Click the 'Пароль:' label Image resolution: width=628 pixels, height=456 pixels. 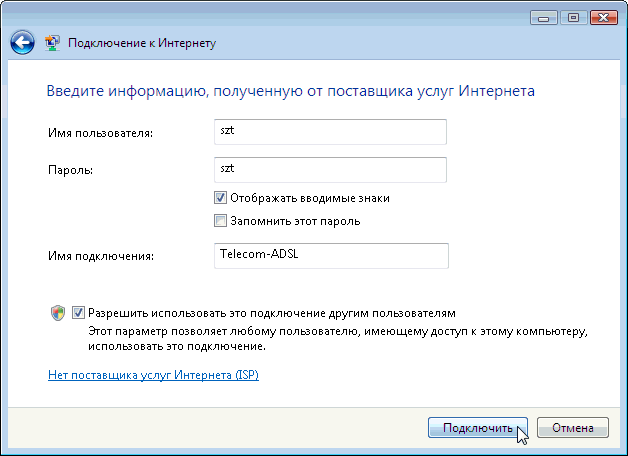(x=70, y=170)
